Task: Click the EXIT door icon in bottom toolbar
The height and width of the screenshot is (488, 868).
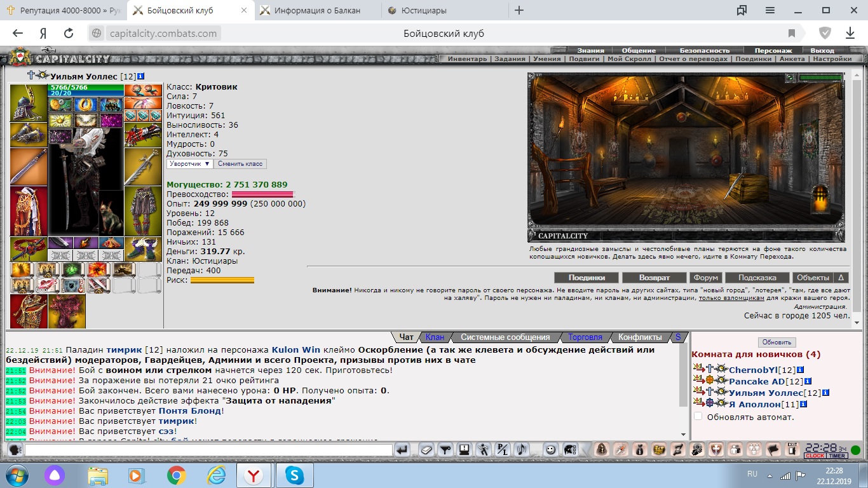Action: point(792,449)
